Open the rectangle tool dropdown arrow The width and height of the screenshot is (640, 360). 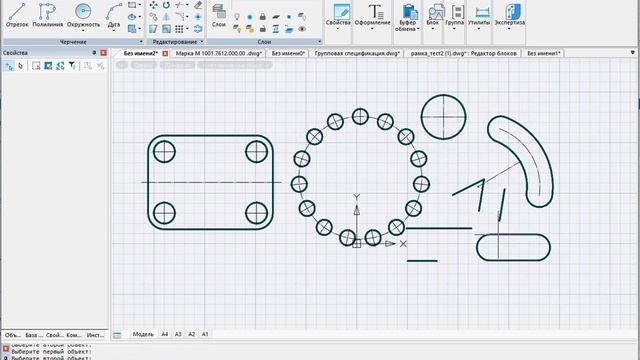point(140,5)
